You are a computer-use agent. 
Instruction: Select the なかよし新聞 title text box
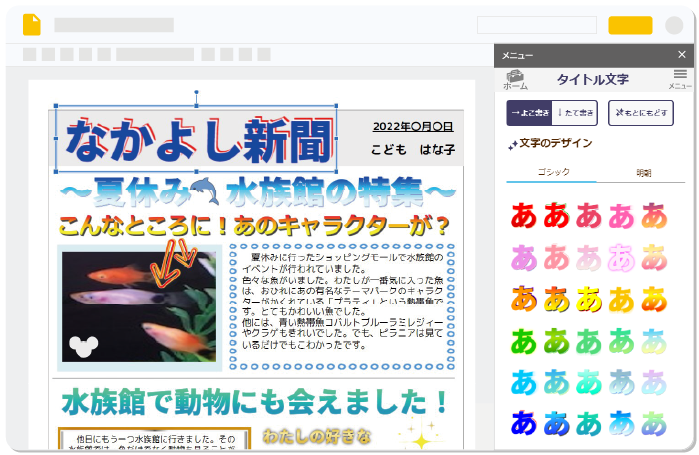196,139
